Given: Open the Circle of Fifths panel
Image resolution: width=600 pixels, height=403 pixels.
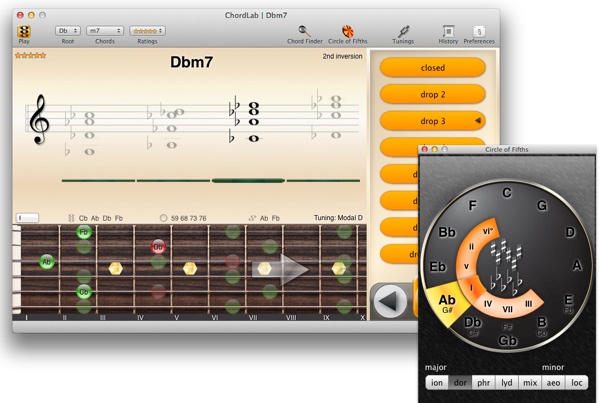Looking at the screenshot, I should click(348, 32).
